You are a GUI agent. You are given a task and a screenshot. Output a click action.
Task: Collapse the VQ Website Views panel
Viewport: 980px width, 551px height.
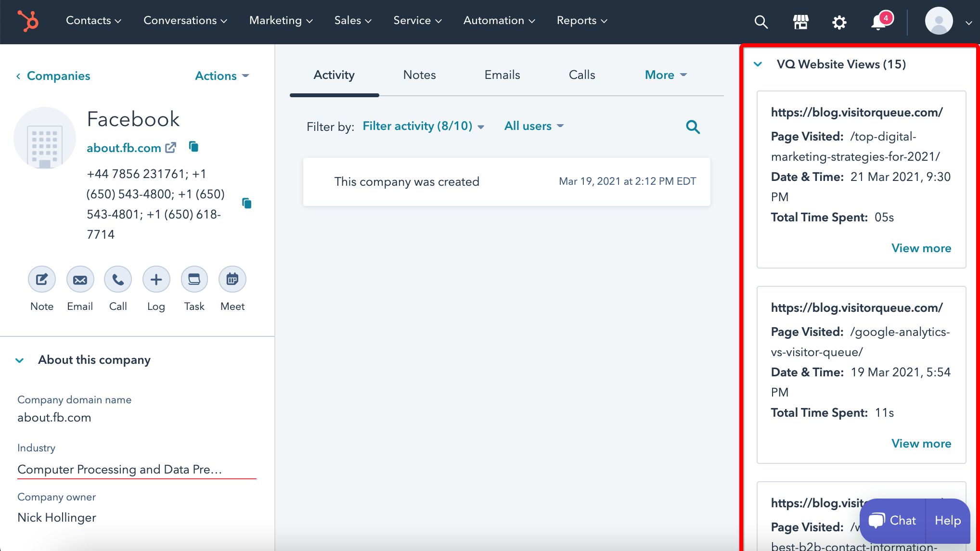[758, 64]
